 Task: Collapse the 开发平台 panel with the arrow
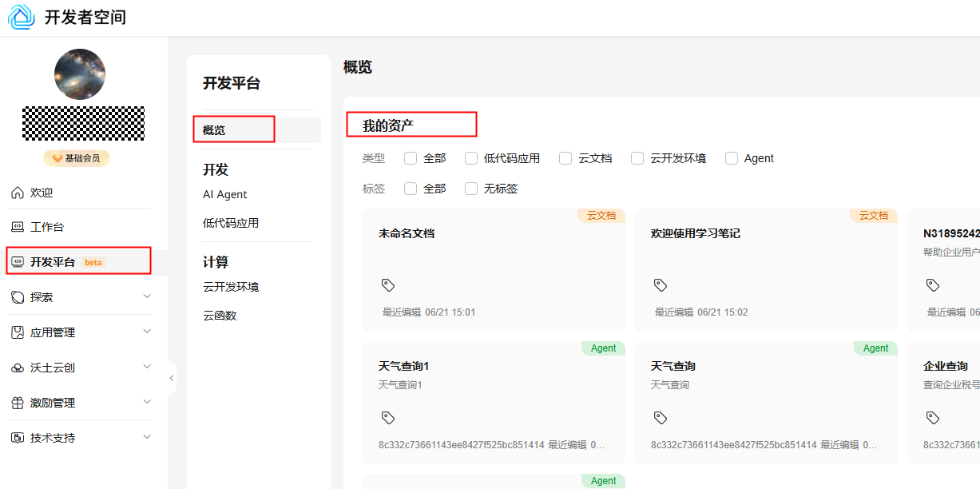pyautogui.click(x=171, y=377)
